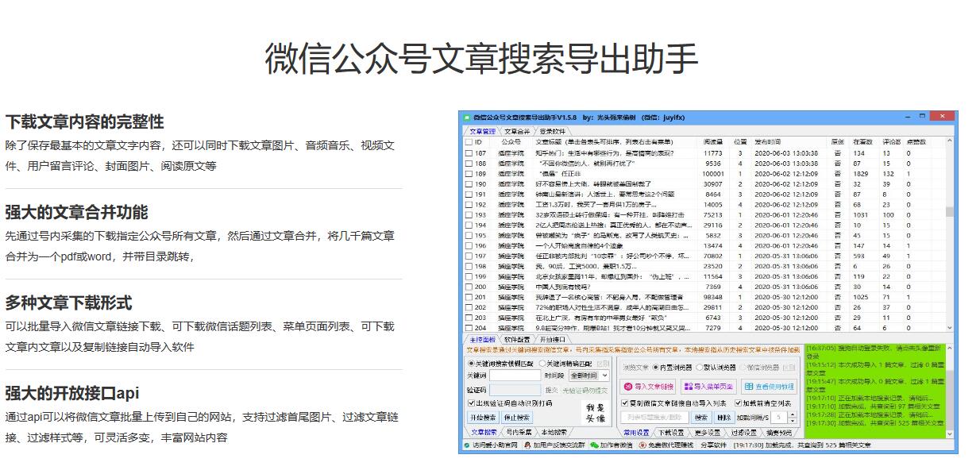This screenshot has width=980, height=474.
Task: Click the 我是头像 avatar image
Action: tap(596, 412)
